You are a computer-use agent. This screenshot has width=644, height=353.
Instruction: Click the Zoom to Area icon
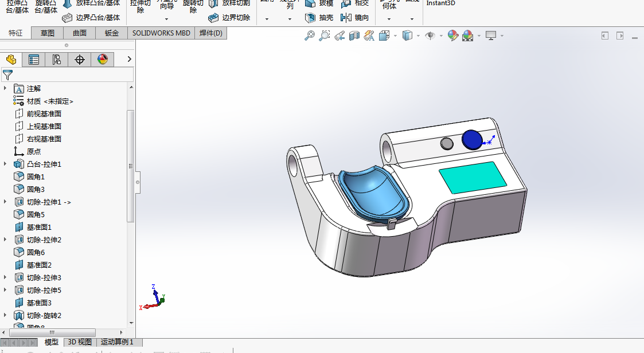pyautogui.click(x=325, y=36)
